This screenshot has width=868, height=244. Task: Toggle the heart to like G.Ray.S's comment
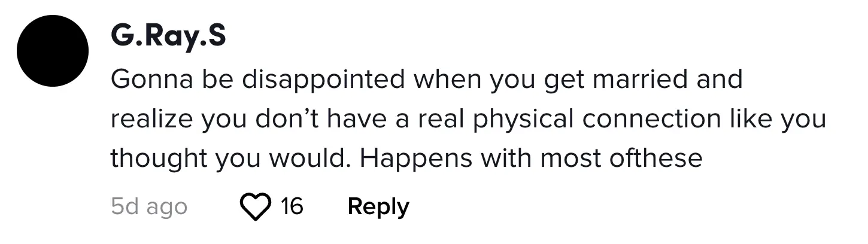[256, 207]
